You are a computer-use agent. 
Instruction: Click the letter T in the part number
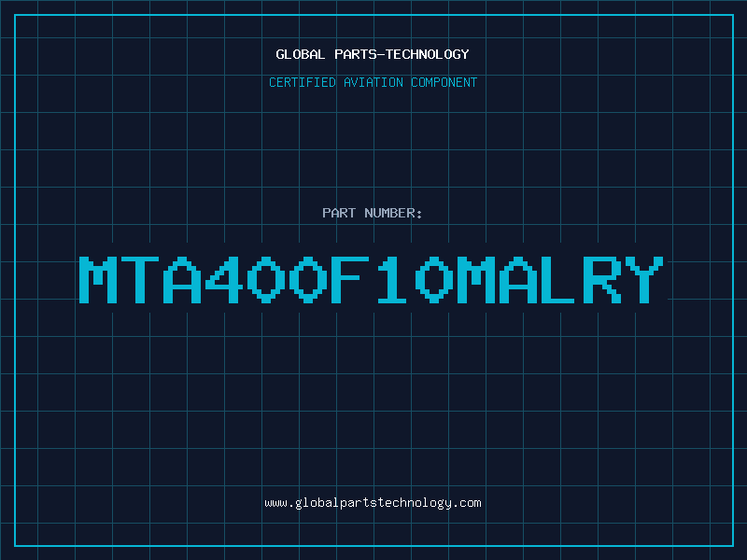point(142,280)
